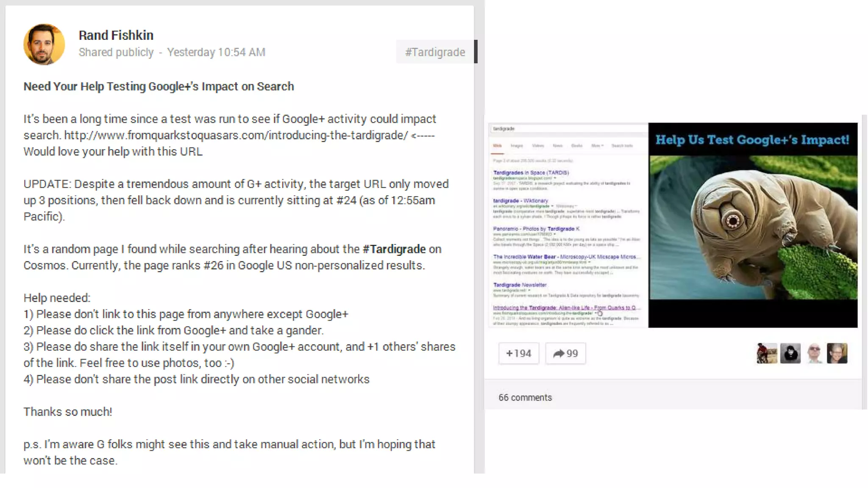This screenshot has height=488, width=868.
Task: Click the second avatar with dark silhouette
Action: coord(790,353)
